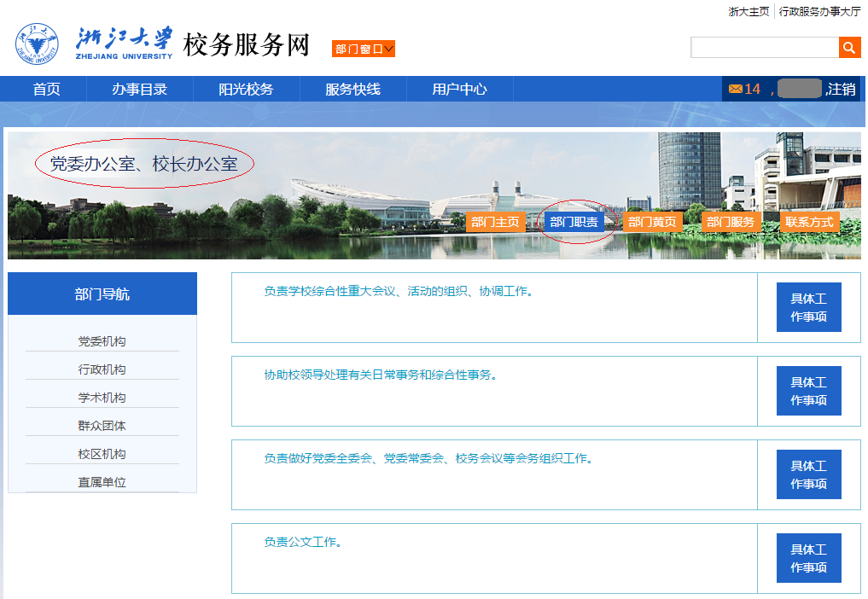Expand 党委机构 in department navigation
868x599 pixels.
[102, 341]
